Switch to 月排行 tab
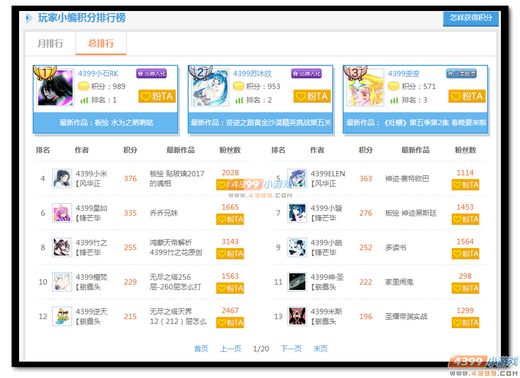Viewport: 520px width, 378px height. click(50, 43)
